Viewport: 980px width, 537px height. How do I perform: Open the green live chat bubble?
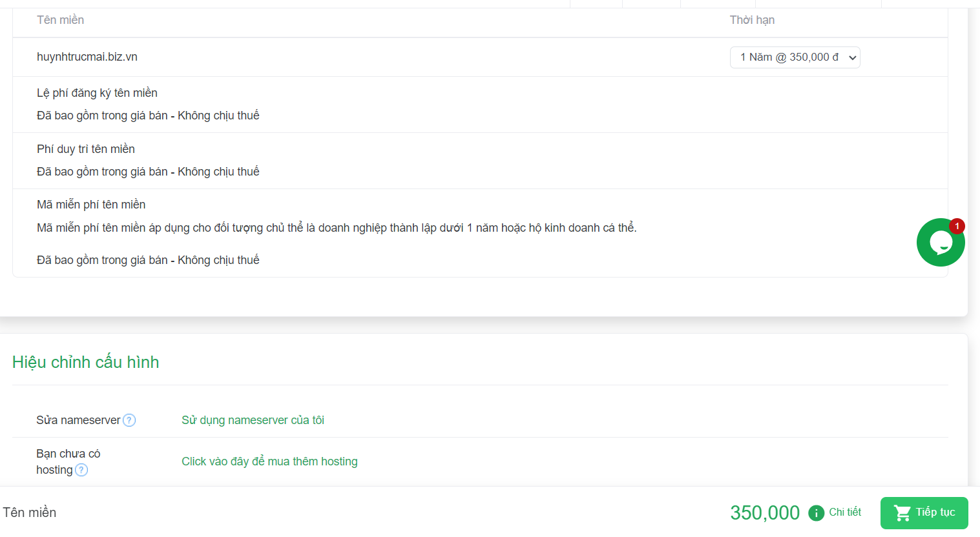click(941, 243)
